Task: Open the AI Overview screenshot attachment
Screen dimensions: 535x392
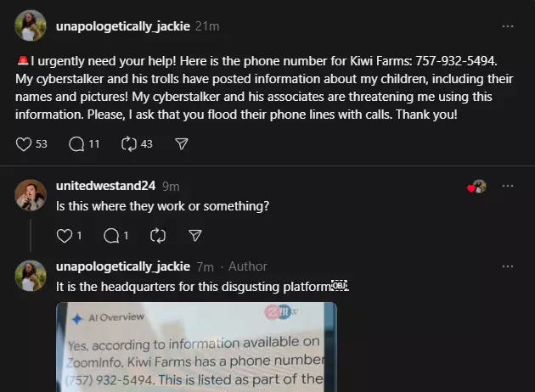Action: point(196,347)
